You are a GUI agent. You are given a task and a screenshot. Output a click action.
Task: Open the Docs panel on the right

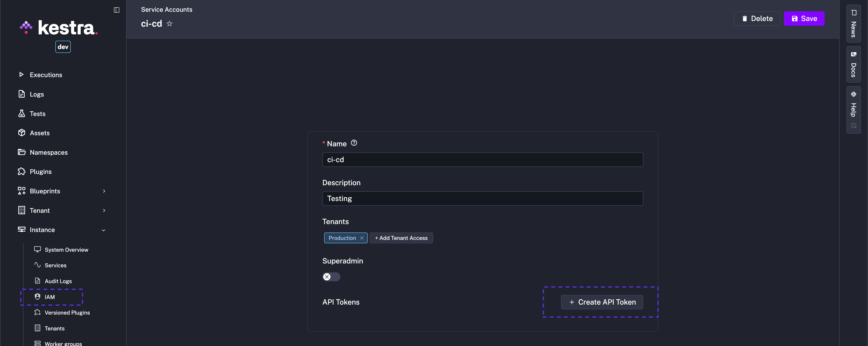(x=854, y=64)
